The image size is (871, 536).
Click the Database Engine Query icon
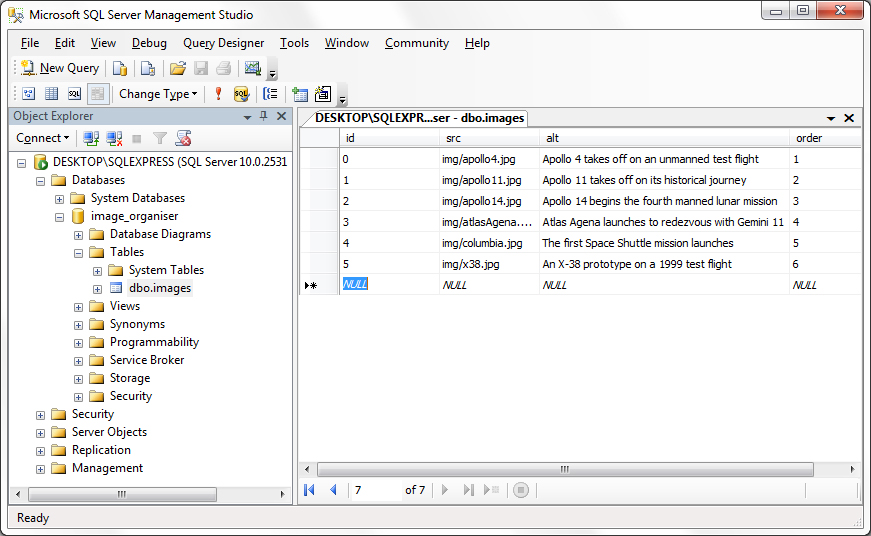point(120,68)
